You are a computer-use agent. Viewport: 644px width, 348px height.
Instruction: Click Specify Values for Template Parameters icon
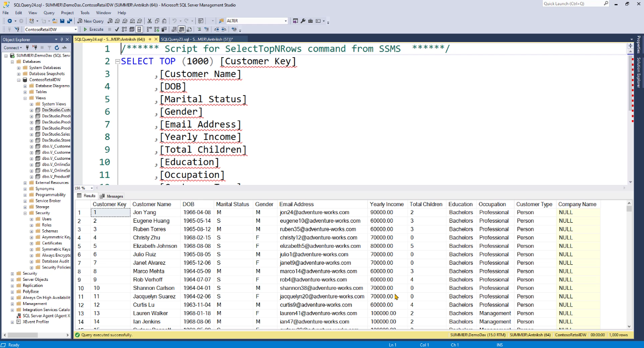tap(234, 29)
